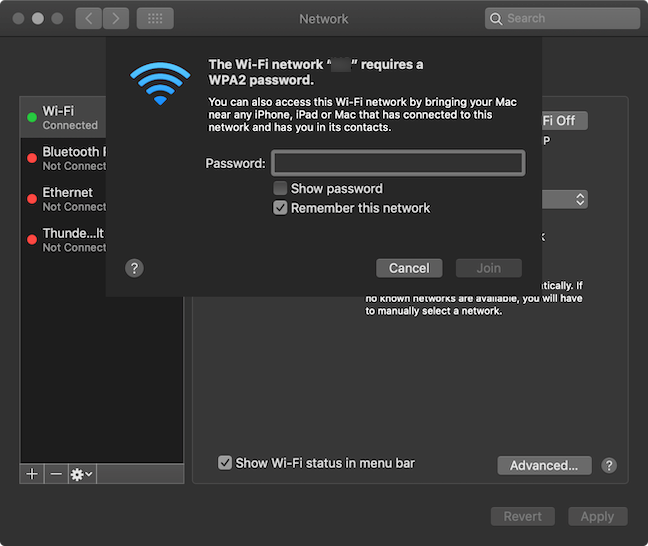The image size is (648, 546).
Task: Select the Bluetooth service in the sidebar
Action: pos(63,158)
